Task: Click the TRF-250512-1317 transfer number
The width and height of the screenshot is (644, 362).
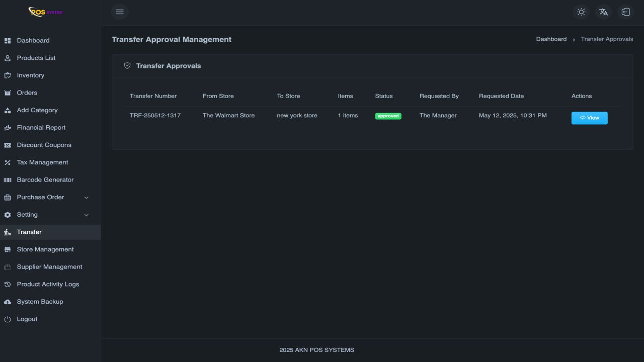Action: click(x=155, y=116)
